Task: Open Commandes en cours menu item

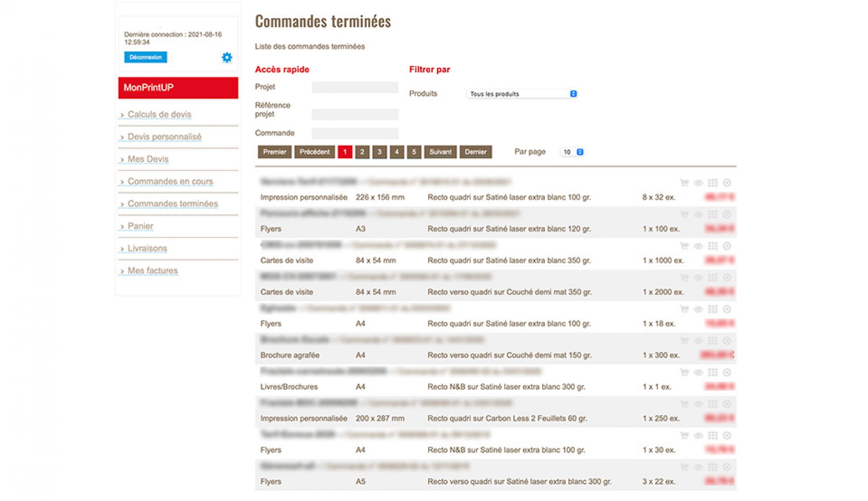Action: coord(170,182)
